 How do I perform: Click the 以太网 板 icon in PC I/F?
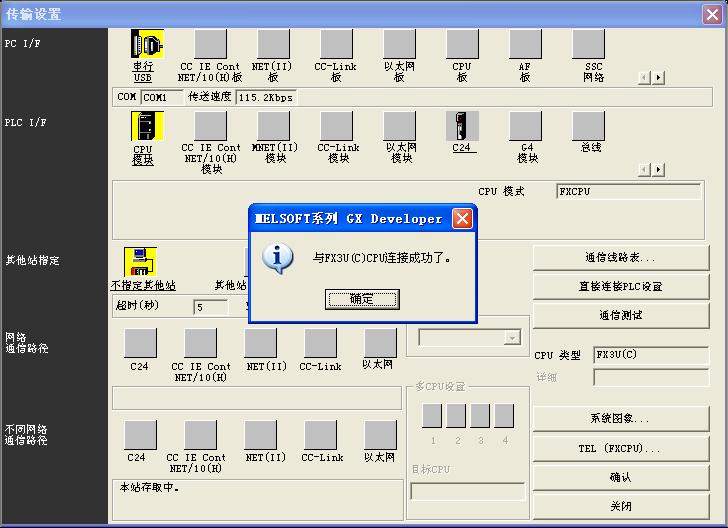[399, 45]
